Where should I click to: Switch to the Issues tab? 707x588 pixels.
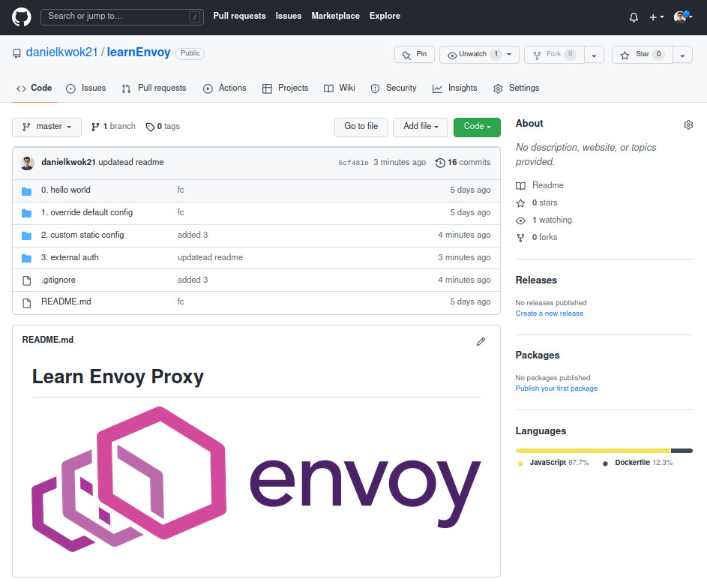click(85, 88)
